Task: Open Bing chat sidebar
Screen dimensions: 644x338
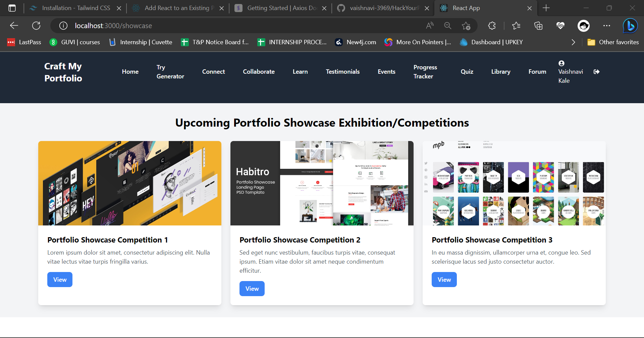Action: [630, 25]
